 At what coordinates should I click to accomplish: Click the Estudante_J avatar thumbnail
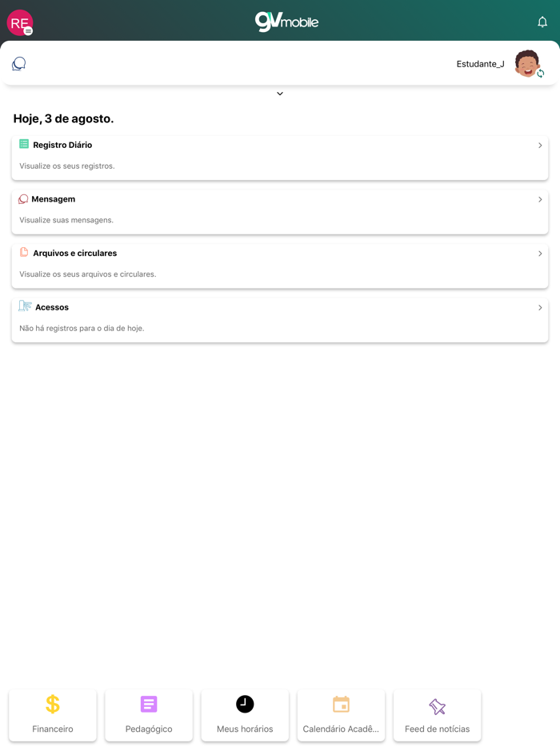coord(526,63)
